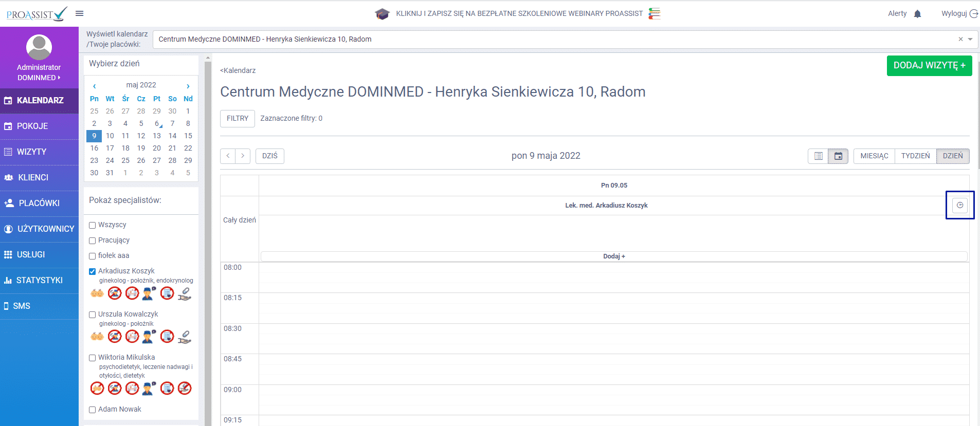Switch to DZIEŃ view

953,156
